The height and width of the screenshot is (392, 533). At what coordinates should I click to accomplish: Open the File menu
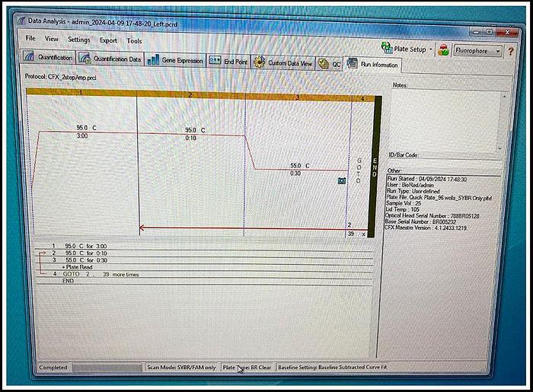pos(30,38)
